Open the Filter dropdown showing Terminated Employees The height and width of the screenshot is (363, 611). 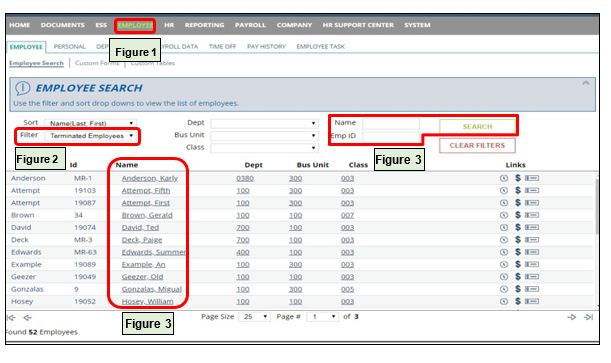(x=90, y=136)
